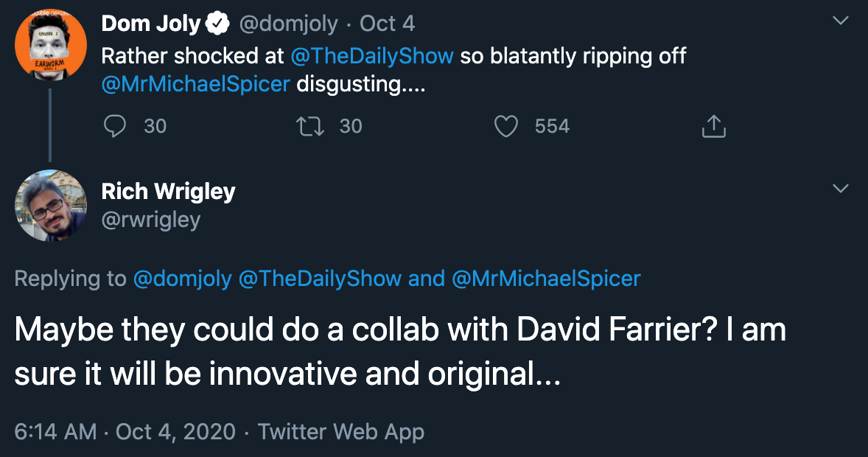
Task: Click @TheDailyShow in the Replying to line
Action: 320,279
